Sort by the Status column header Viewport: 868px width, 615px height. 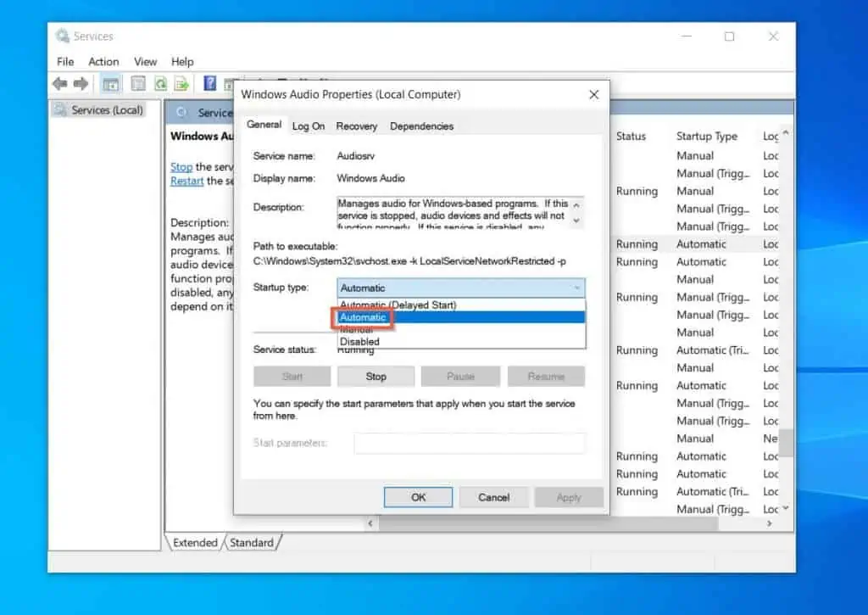click(x=631, y=136)
